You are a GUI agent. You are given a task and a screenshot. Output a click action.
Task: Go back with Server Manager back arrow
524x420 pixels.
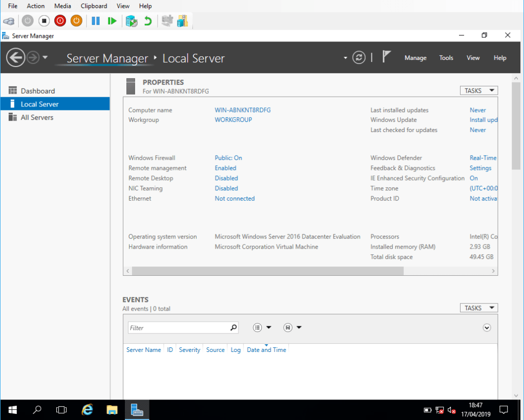coord(15,57)
